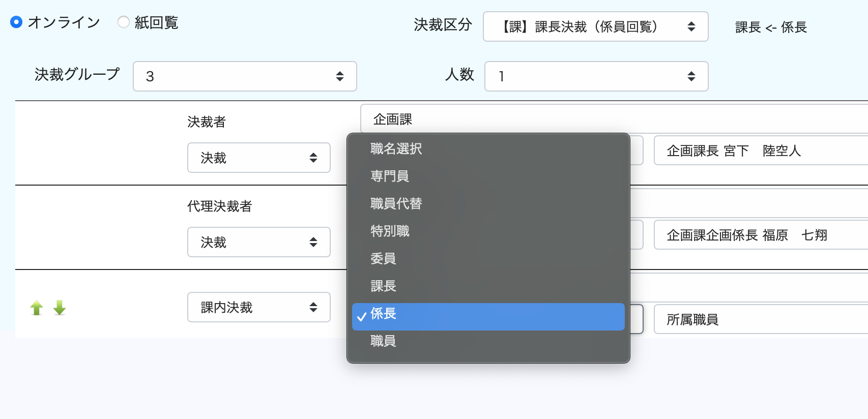Choose 職名選択 from the open list
Screen dimensions: 868x419
click(396, 149)
